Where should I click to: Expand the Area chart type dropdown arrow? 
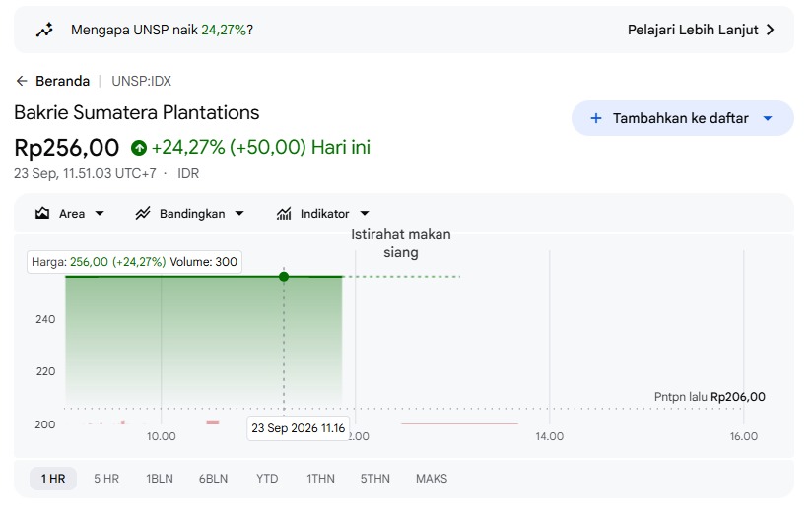pos(100,213)
